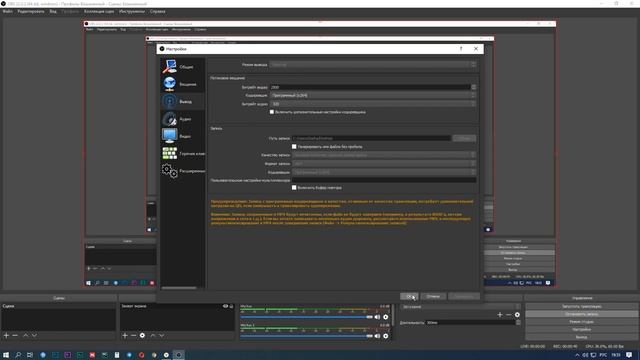Mute the Mic/Aux channel speaker icon
The image size is (640, 360).
tap(377, 317)
